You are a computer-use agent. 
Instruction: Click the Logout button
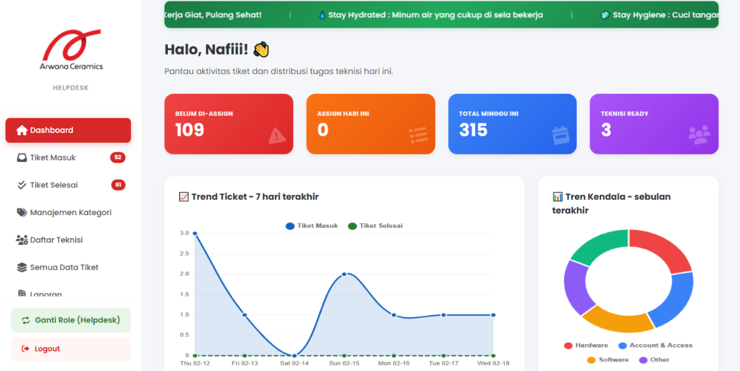71,349
